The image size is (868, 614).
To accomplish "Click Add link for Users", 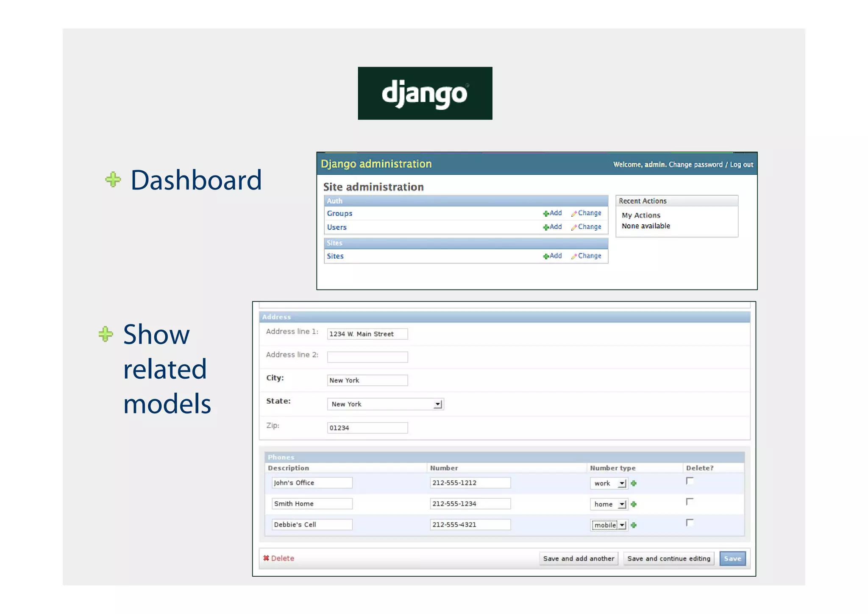I will pyautogui.click(x=556, y=226).
